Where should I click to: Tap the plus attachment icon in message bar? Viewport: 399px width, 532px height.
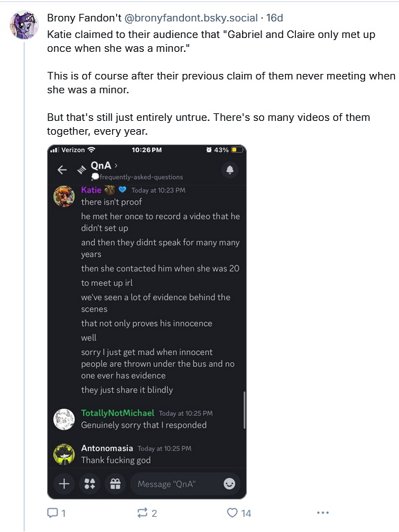tap(64, 484)
